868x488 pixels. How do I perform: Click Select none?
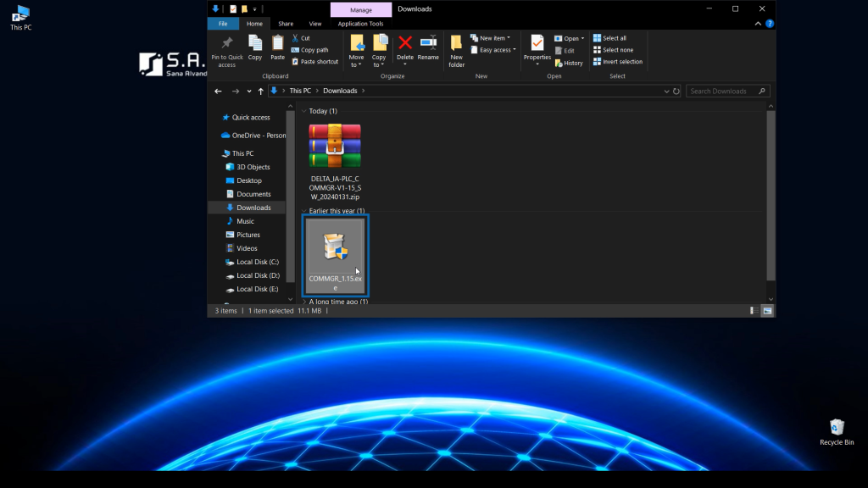pos(614,50)
